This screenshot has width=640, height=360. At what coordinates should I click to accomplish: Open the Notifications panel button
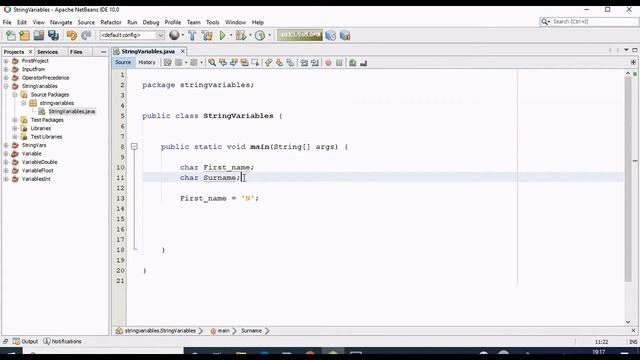62,341
